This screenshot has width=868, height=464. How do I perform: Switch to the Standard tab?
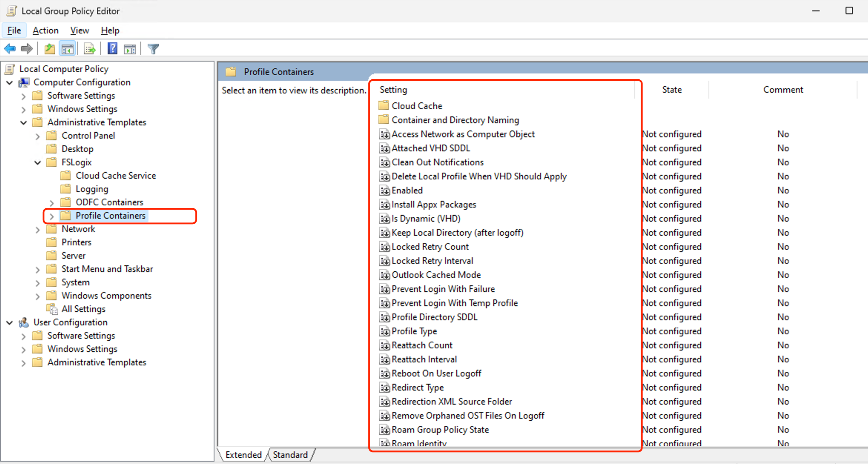pos(290,455)
